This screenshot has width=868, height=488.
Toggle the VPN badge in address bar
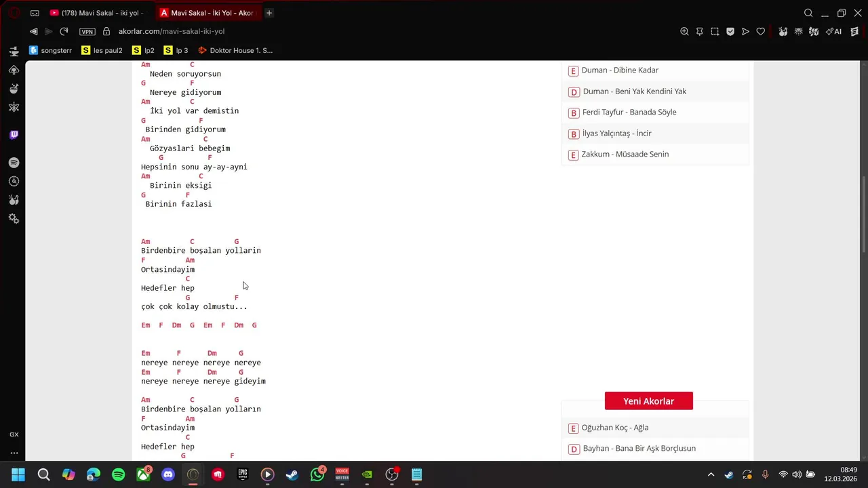point(87,32)
